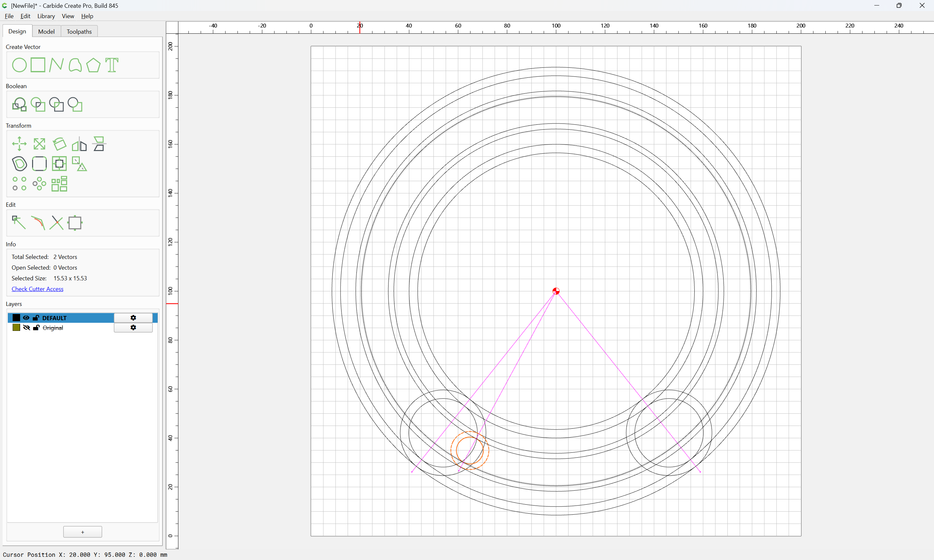Select the Move transform tool
This screenshot has height=560, width=934.
[19, 144]
